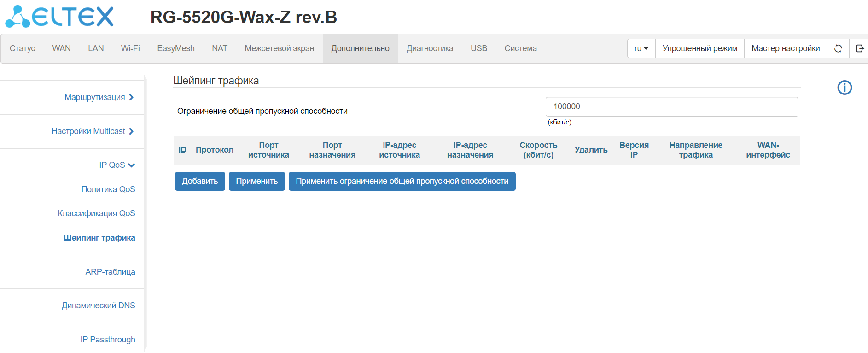Switch to Упрощенный режим
Viewport: 868px width, 353px height.
(699, 48)
